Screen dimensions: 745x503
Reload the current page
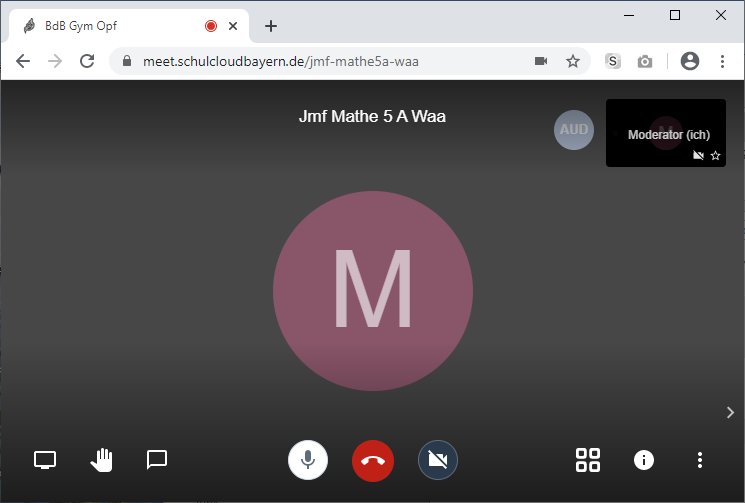pos(87,61)
